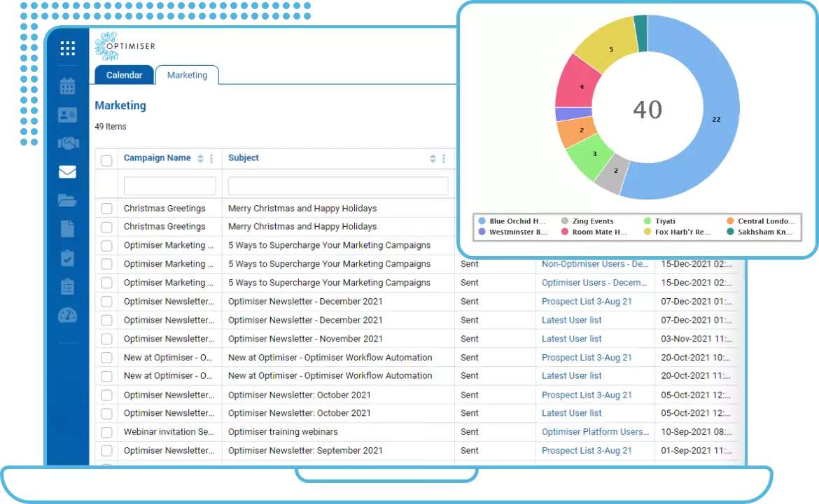Viewport: 819px width, 504px height.
Task: Open the clipboard list icon in the sidebar
Action: pos(67,286)
